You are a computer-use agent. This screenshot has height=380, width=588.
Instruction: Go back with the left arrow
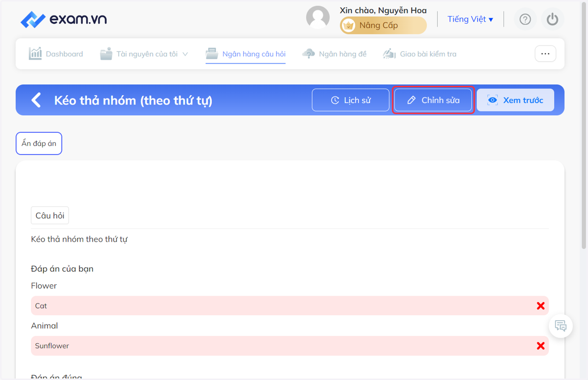[36, 100]
